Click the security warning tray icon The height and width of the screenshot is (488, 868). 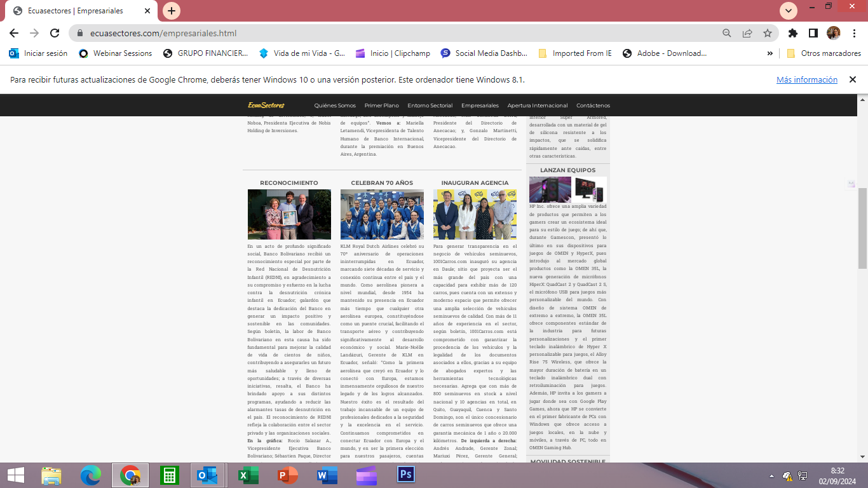click(x=788, y=475)
